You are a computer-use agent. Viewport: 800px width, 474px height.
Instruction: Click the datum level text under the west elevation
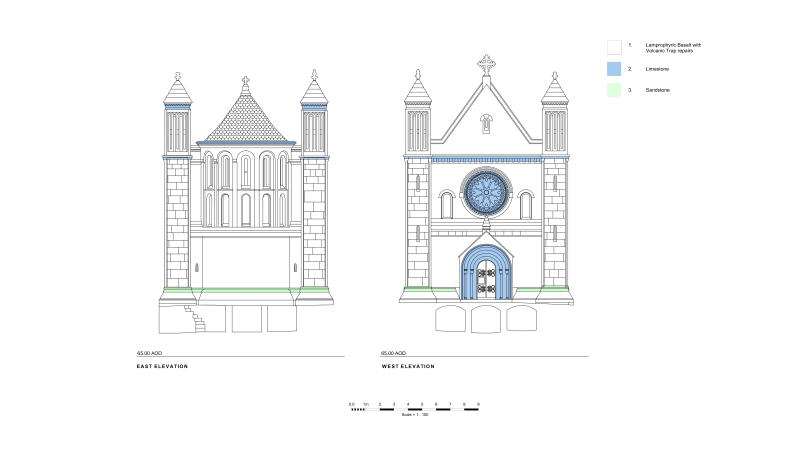(393, 353)
